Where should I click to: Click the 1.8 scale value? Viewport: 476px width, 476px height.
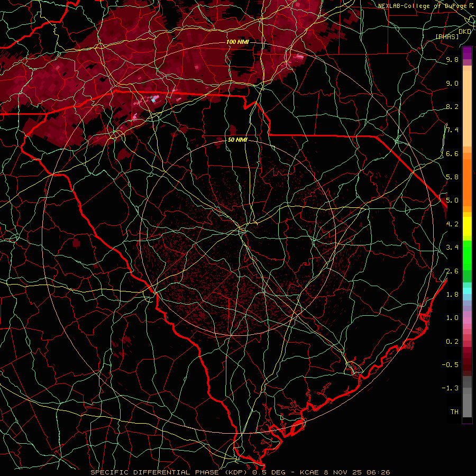[x=452, y=294]
